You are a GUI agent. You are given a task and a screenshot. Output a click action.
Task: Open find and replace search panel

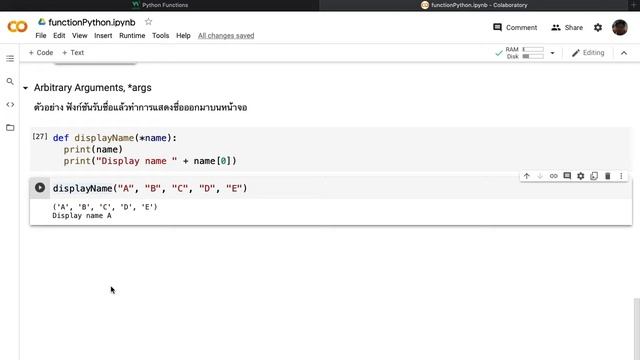pos(10,82)
